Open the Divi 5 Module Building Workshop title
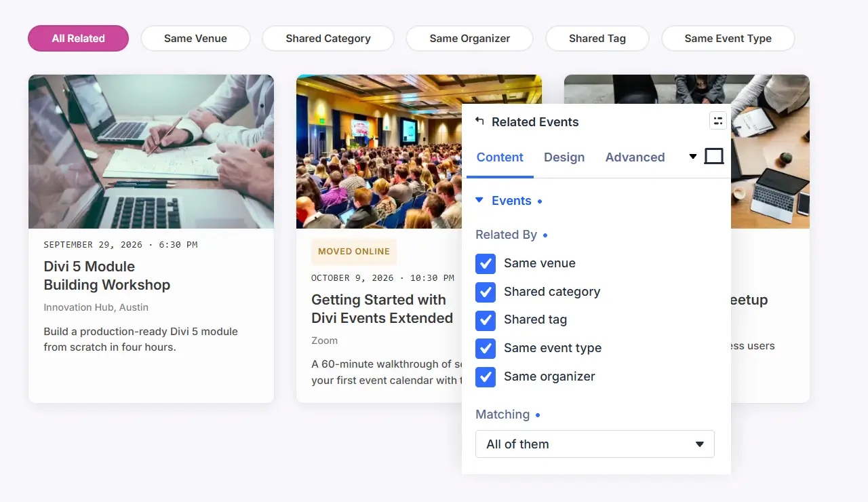This screenshot has width=868, height=502. point(107,275)
